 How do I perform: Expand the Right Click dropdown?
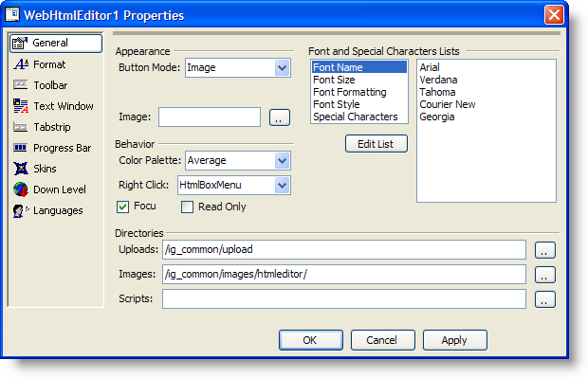(282, 186)
